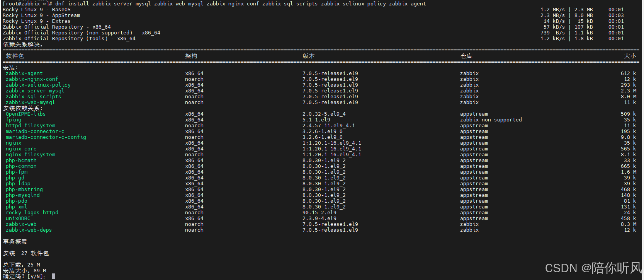Viewport: 644px width, 280px height.
Task: Click the php-common package name
Action: coord(21,166)
